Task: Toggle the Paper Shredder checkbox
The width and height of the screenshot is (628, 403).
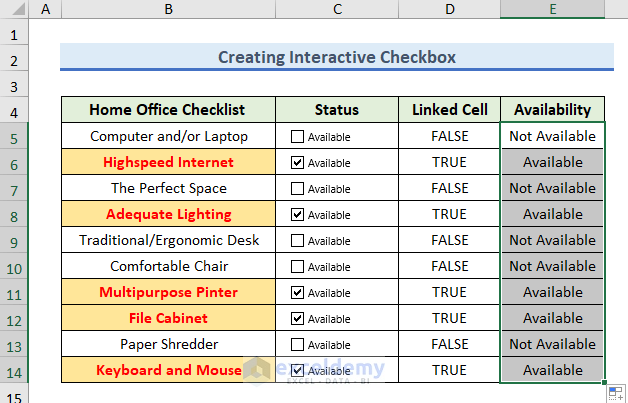Action: [298, 345]
